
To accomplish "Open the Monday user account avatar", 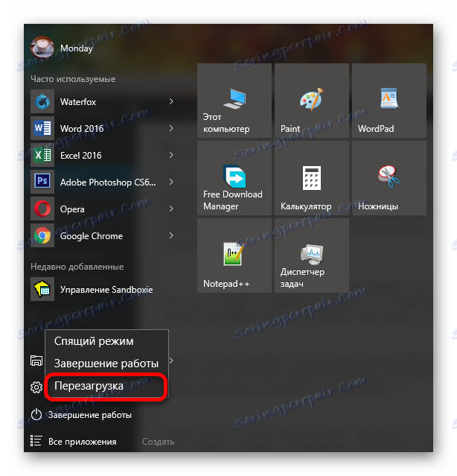I will point(42,48).
